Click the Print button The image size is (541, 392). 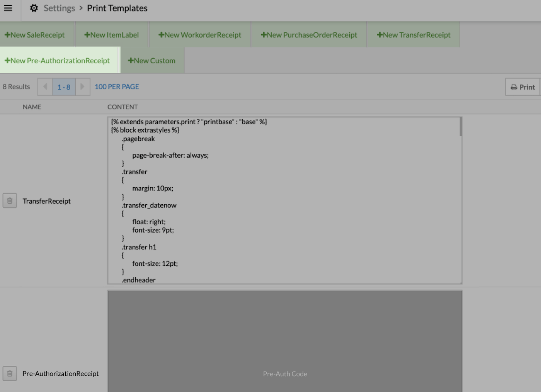(x=522, y=87)
